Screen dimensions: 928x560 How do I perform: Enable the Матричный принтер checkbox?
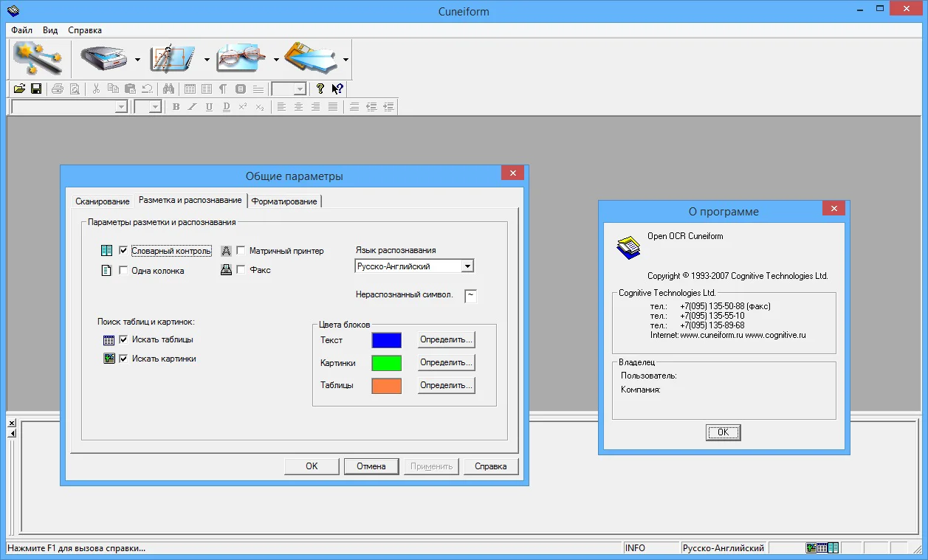tap(241, 251)
